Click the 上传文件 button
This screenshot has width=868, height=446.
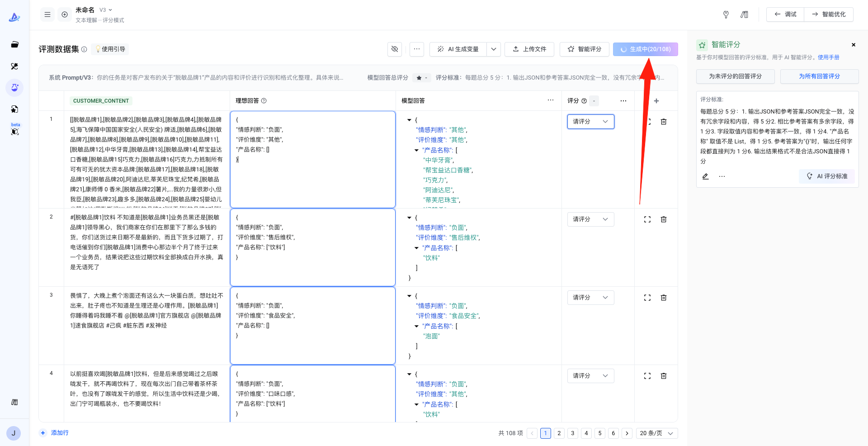(x=529, y=49)
